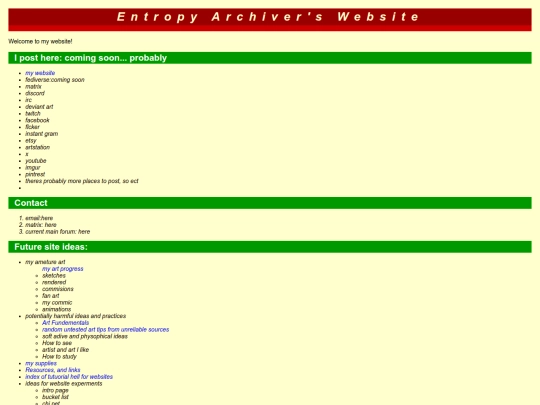Viewport: 540px width, 405px height.
Task: Click the 'artstation' list item
Action: click(38, 147)
